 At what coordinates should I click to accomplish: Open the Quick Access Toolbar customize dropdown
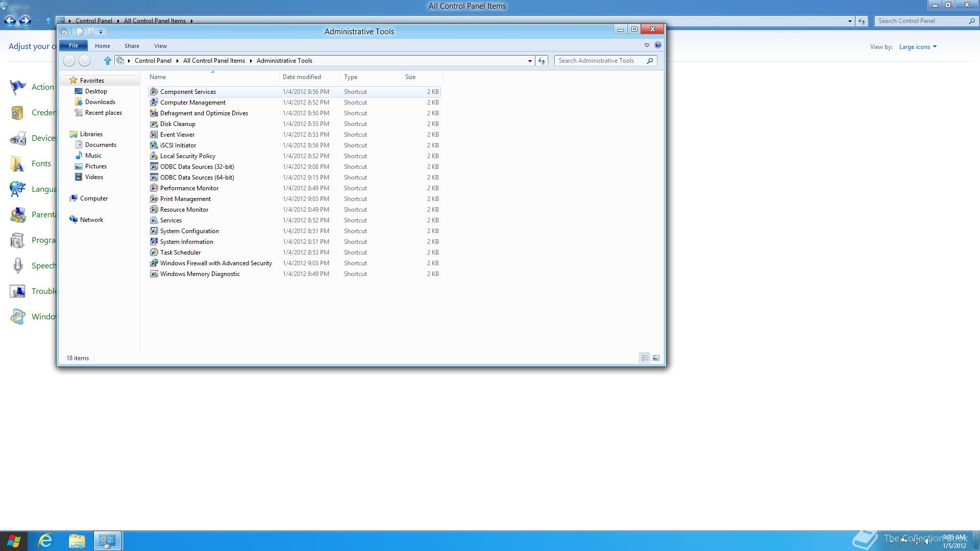tap(101, 32)
